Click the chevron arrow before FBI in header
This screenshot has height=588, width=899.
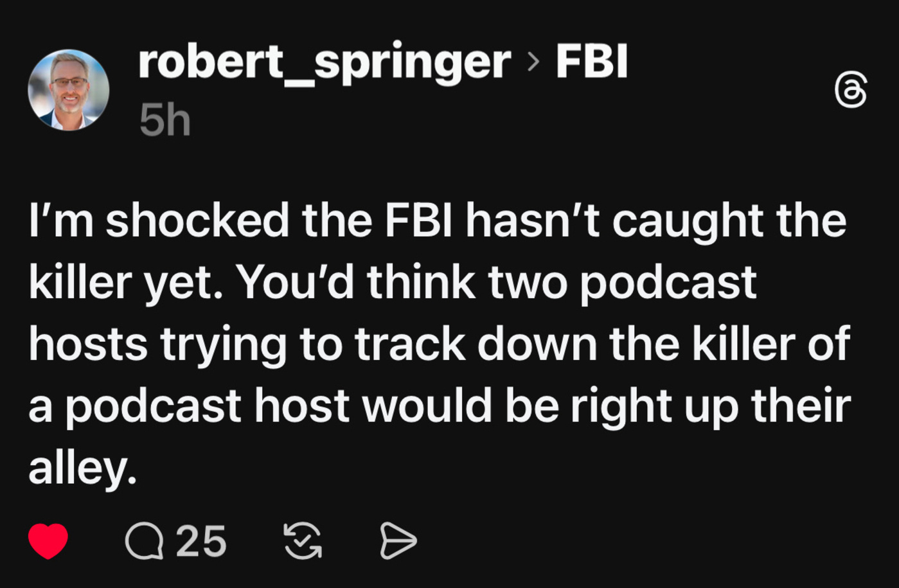pyautogui.click(x=533, y=62)
